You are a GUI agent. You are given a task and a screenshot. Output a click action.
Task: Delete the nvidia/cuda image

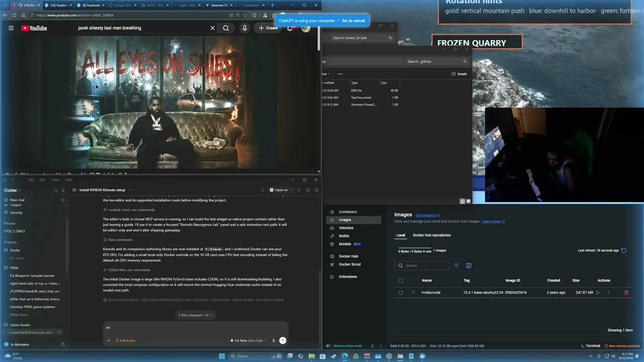point(626,293)
